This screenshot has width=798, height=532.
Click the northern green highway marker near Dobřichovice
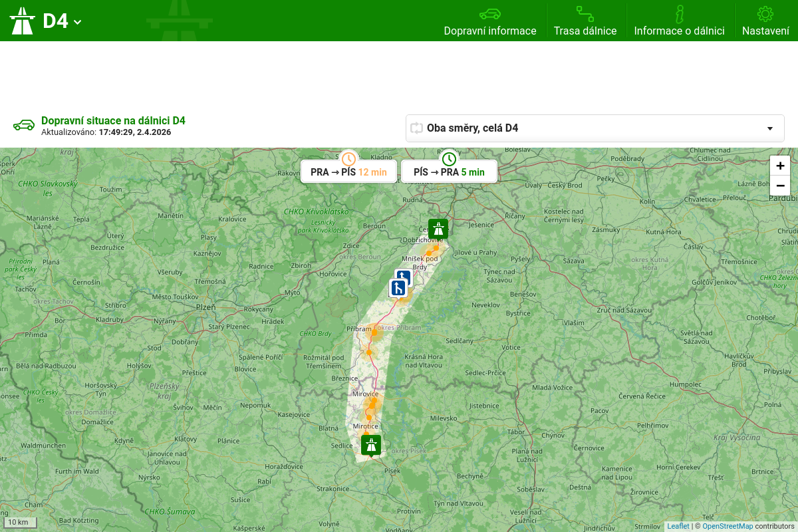438,229
